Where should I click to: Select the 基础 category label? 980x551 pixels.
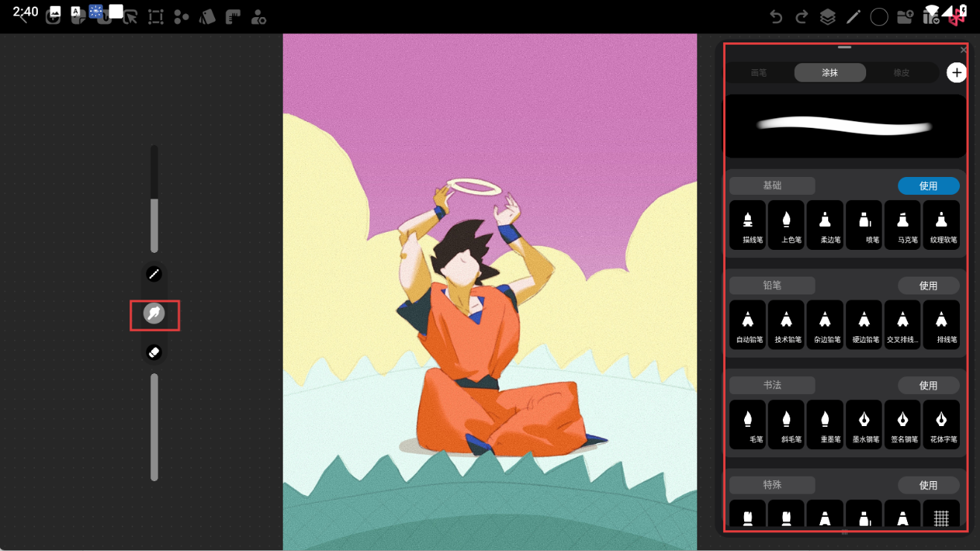(772, 186)
